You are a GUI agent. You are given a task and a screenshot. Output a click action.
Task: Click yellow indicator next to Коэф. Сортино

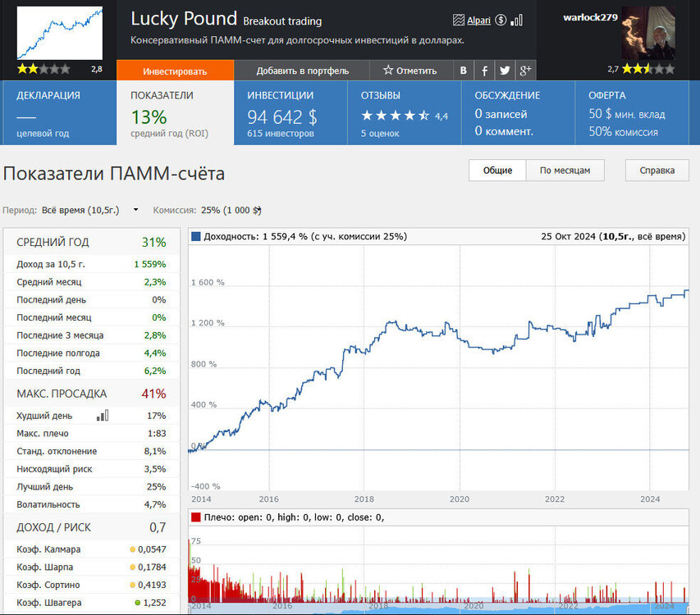pos(133,585)
